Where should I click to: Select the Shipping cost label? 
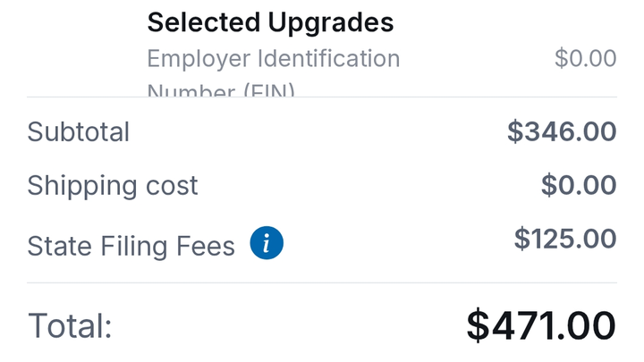point(113,186)
